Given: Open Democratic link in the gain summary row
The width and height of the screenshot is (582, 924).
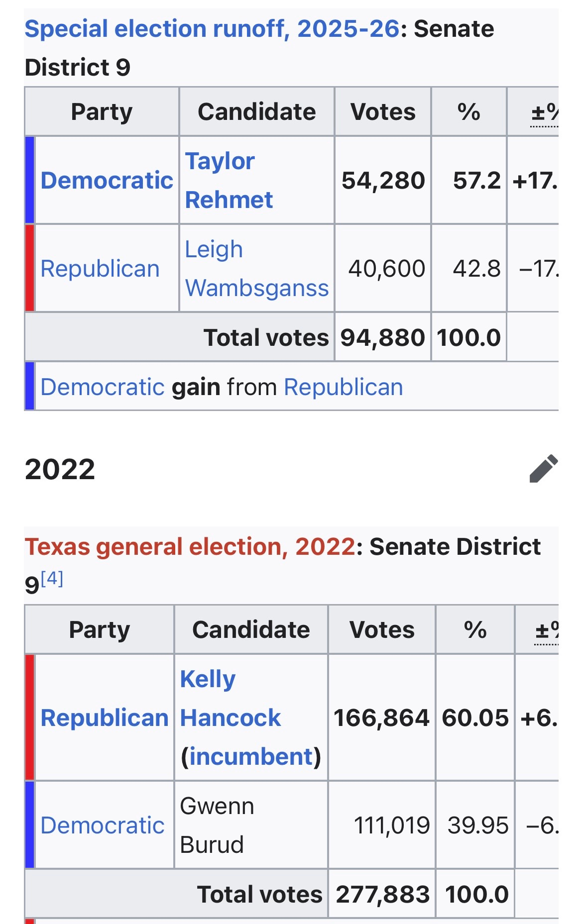Looking at the screenshot, I should tap(102, 387).
